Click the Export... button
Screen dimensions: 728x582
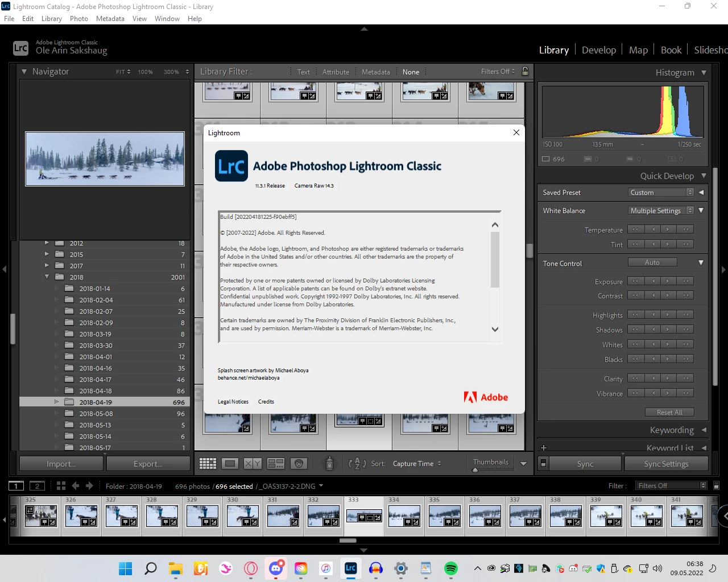click(148, 464)
